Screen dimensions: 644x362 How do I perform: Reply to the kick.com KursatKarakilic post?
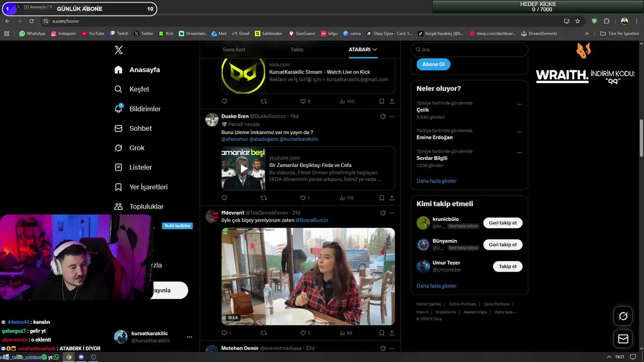[224, 101]
